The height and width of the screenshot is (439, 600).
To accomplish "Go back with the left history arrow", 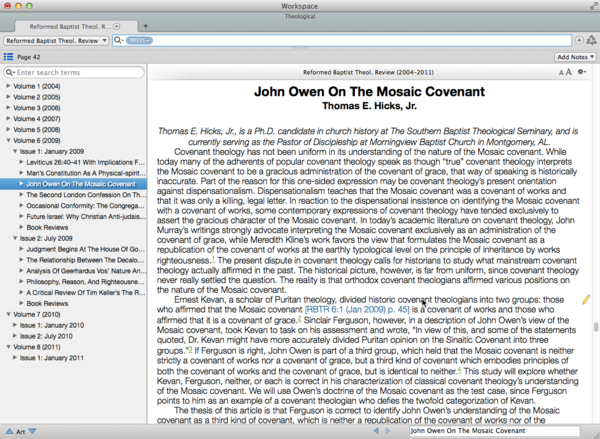I will coord(376,431).
